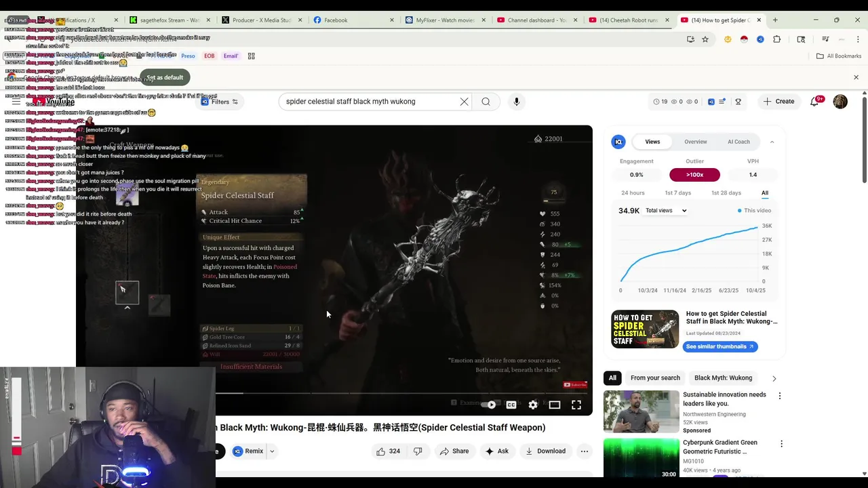This screenshot has width=868, height=488.
Task: Open video player settings gear
Action: pyautogui.click(x=533, y=405)
